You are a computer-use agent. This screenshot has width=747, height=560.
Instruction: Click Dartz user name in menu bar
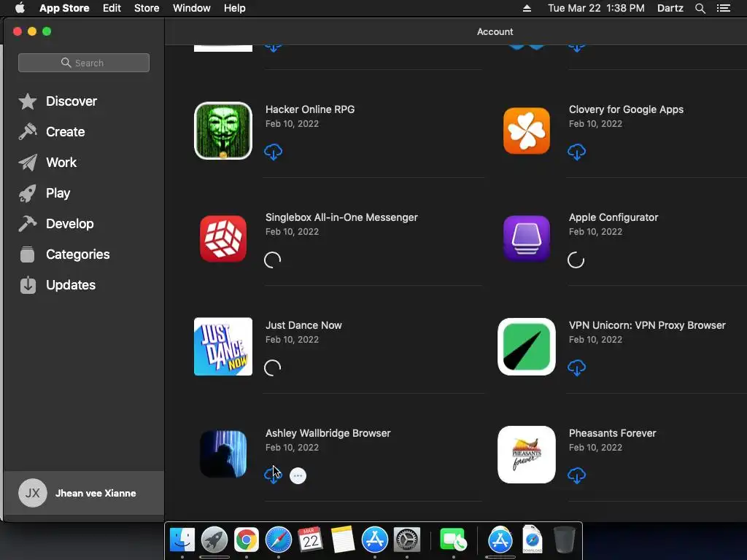pyautogui.click(x=670, y=8)
